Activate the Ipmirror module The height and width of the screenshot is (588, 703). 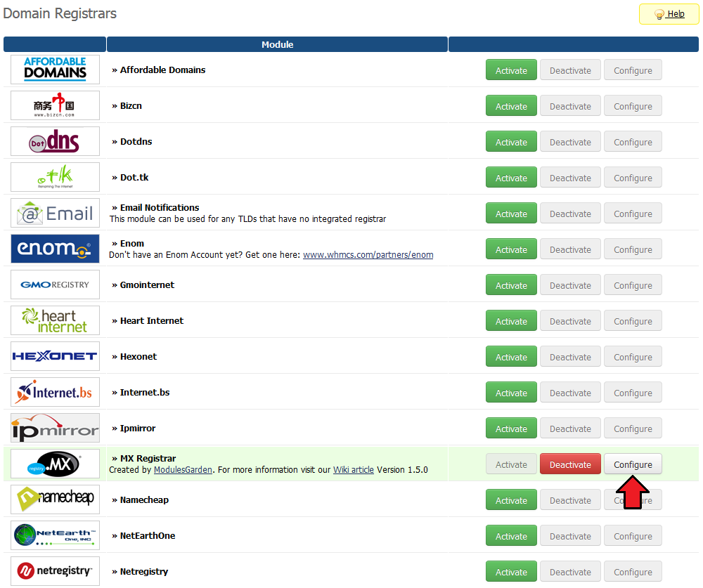tap(511, 429)
